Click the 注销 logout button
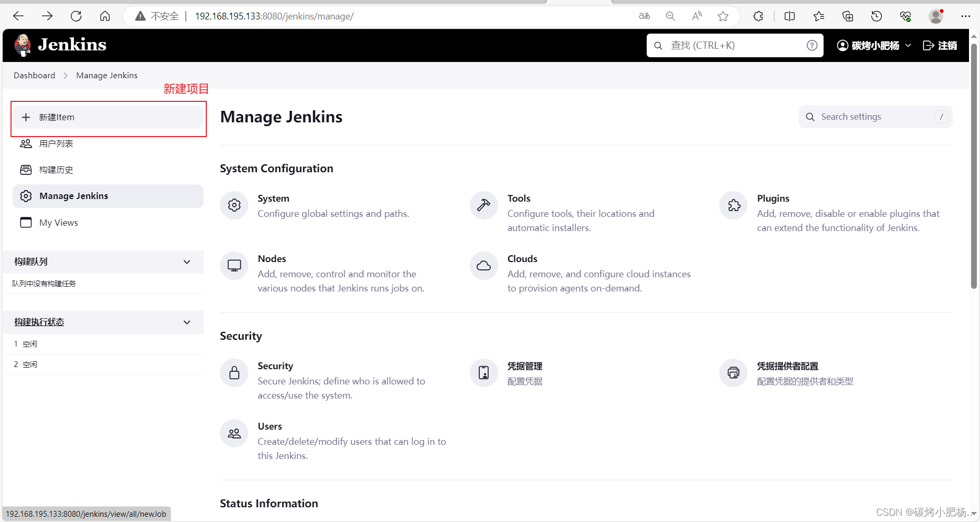The image size is (980, 522). point(940,46)
